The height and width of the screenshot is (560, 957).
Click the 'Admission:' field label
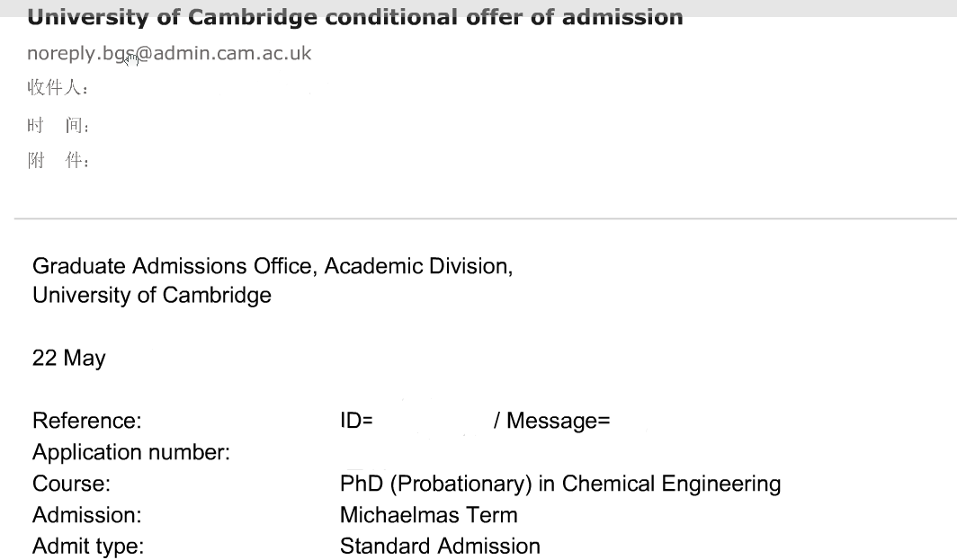click(x=86, y=515)
